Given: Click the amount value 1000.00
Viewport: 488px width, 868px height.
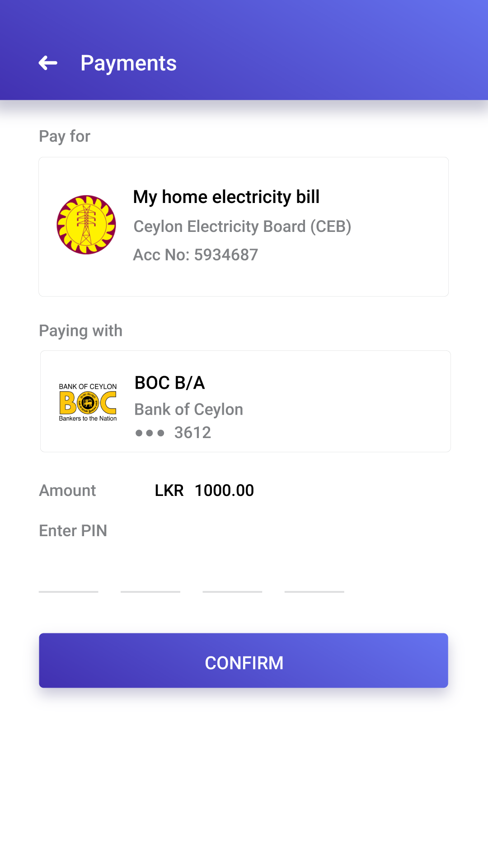Looking at the screenshot, I should coord(224,491).
